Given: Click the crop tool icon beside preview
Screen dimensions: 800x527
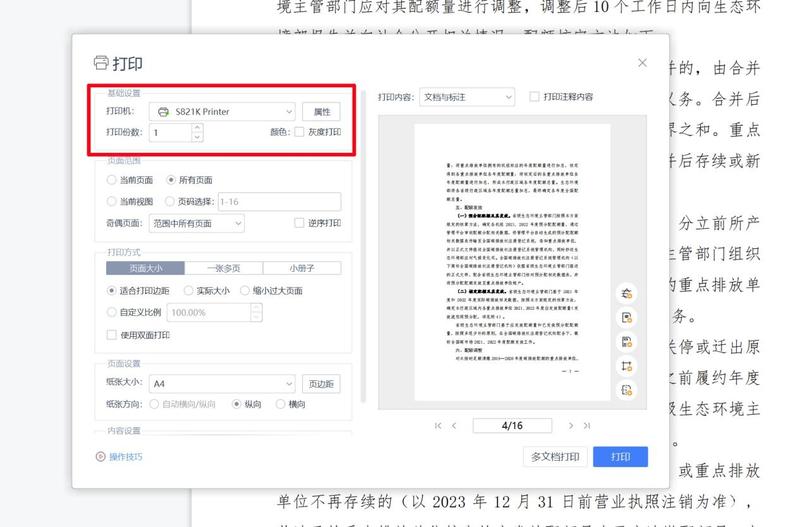Looking at the screenshot, I should [627, 366].
